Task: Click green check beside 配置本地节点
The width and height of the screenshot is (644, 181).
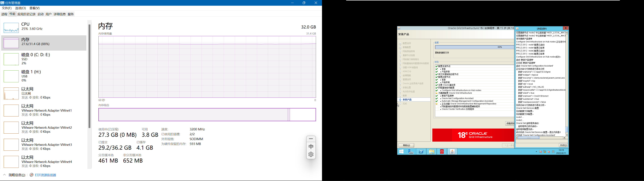Action: [437, 66]
